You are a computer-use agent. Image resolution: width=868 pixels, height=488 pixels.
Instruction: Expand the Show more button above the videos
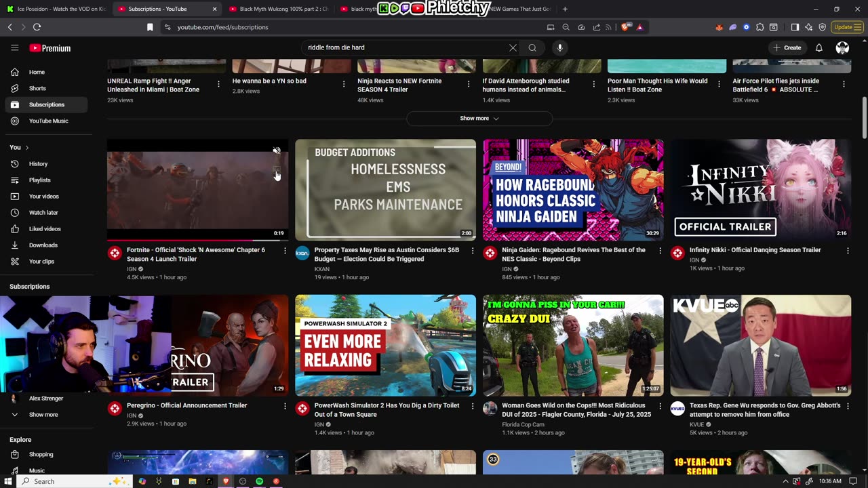pos(479,119)
